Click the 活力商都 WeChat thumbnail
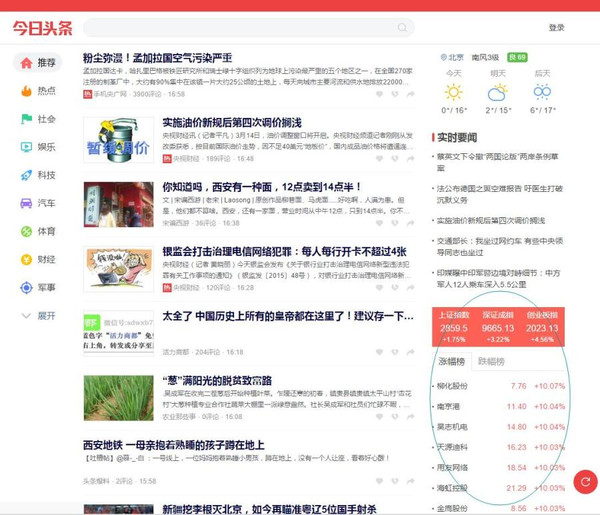The height and width of the screenshot is (515, 600). tap(119, 333)
